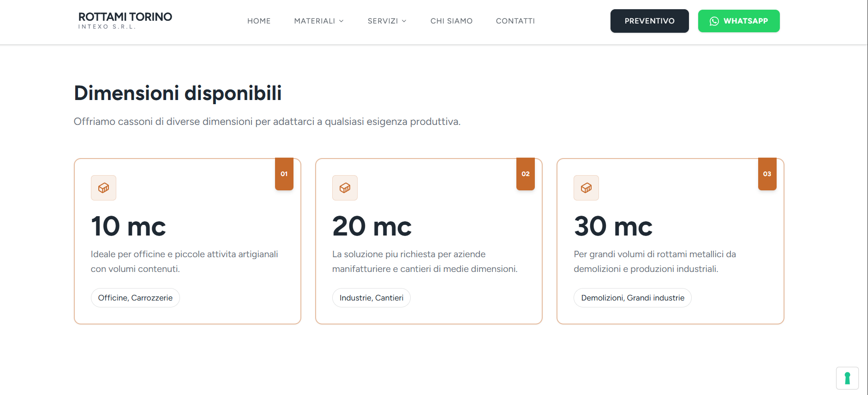The height and width of the screenshot is (395, 868).
Task: Click the 02 badge on the second card
Action: pos(526,174)
